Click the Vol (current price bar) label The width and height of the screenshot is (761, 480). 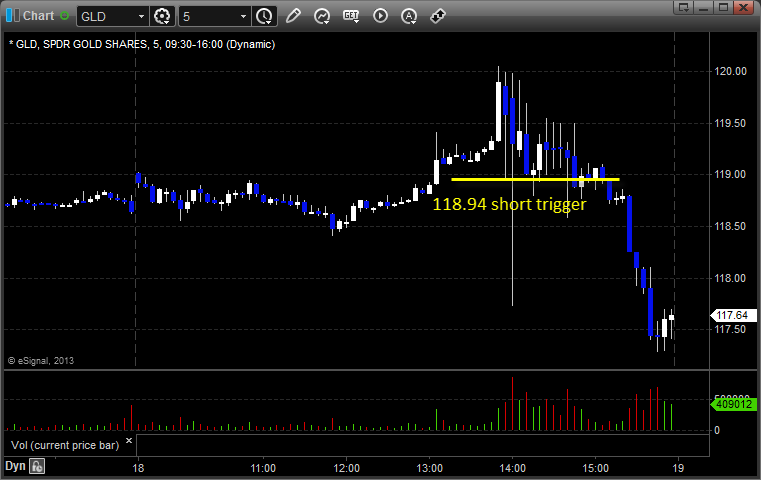(65, 445)
